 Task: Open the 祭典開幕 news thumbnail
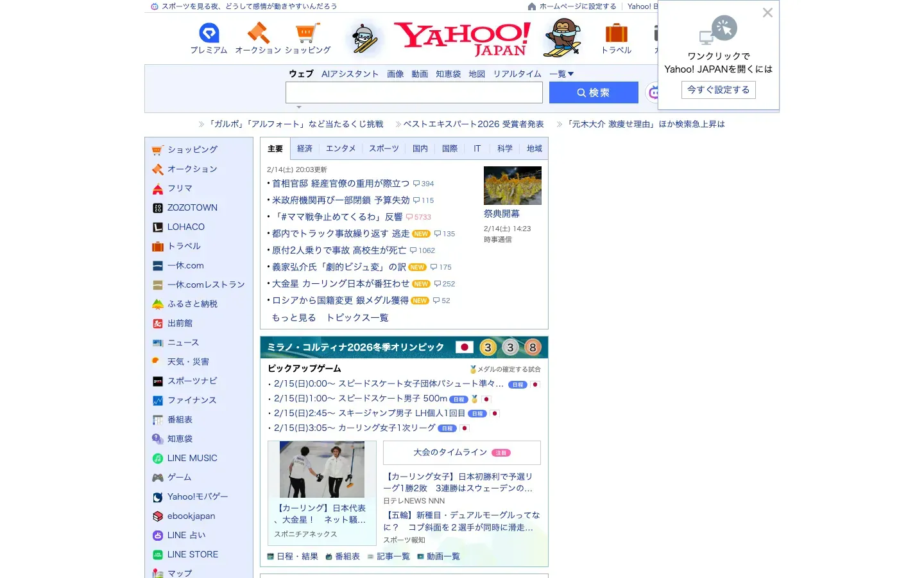coord(512,186)
